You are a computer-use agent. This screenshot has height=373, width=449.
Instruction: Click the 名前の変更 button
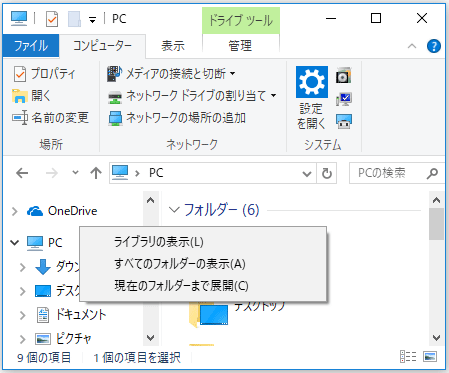pyautogui.click(x=50, y=118)
